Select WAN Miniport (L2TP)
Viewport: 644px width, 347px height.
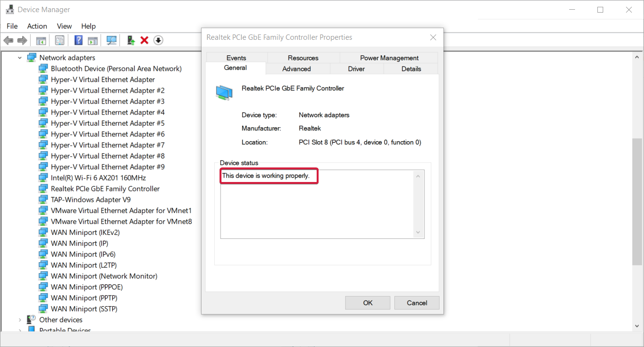[84, 265]
